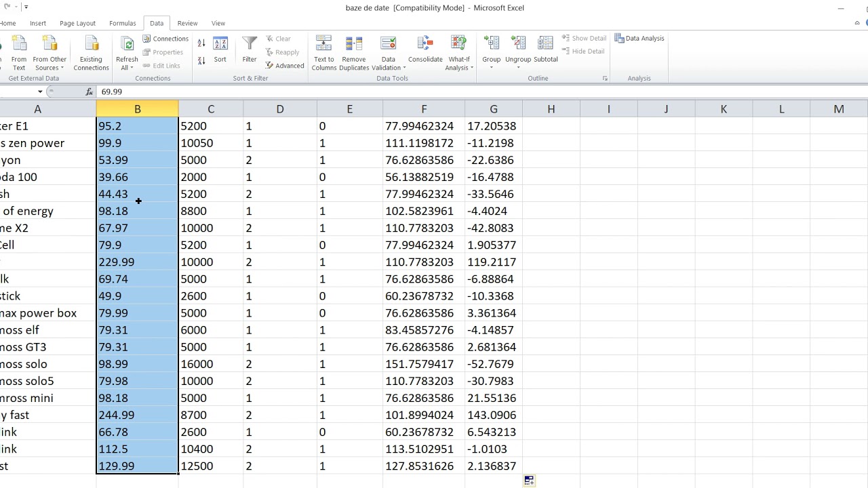868x488 pixels.
Task: Open Outline group dialog launcher
Action: click(x=605, y=79)
